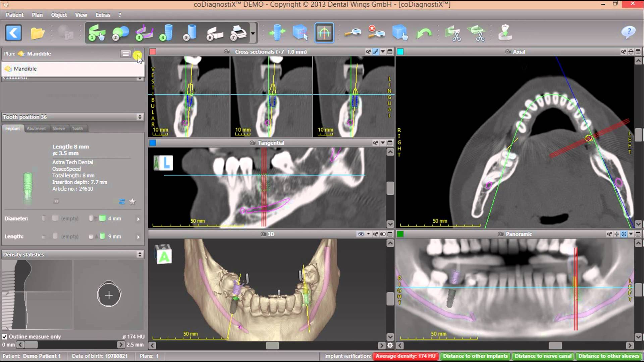Open the question mark menu
Viewport: 644px width, 362px height.
click(120, 15)
